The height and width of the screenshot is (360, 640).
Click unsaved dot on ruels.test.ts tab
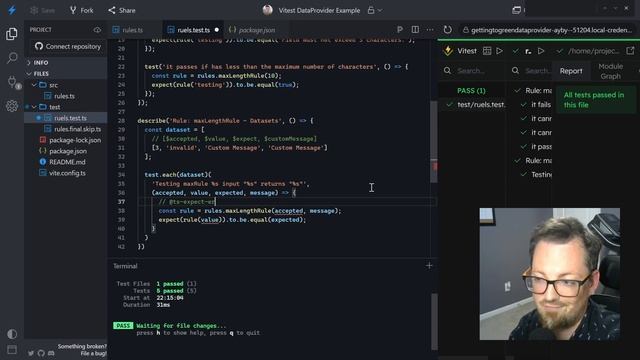click(217, 30)
